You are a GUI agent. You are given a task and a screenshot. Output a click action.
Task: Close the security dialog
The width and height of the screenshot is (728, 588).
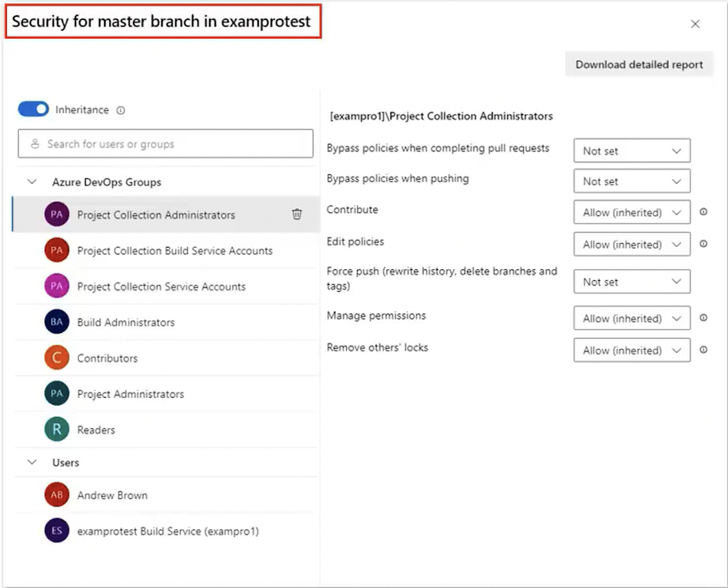pos(695,24)
